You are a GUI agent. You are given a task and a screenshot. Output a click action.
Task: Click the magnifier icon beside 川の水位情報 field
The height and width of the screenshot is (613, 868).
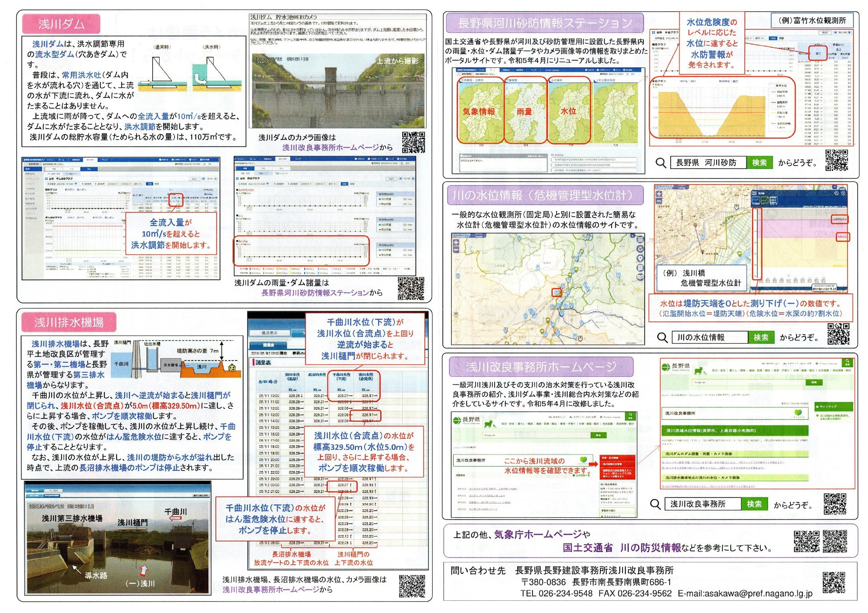point(662,337)
